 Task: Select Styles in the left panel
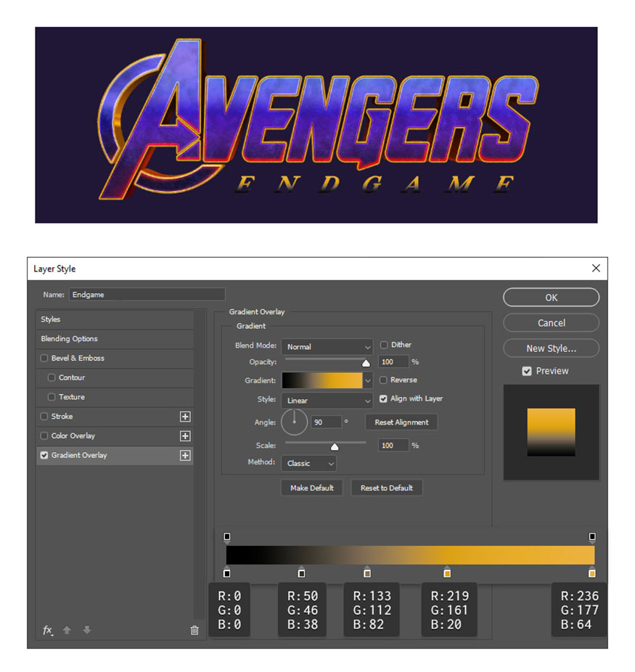coord(51,319)
